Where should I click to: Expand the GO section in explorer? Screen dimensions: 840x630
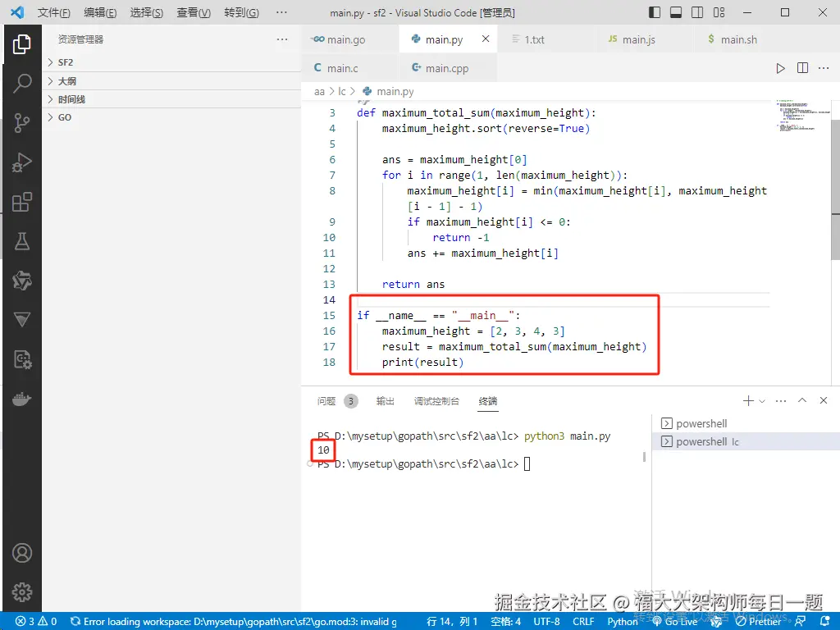coord(171,117)
